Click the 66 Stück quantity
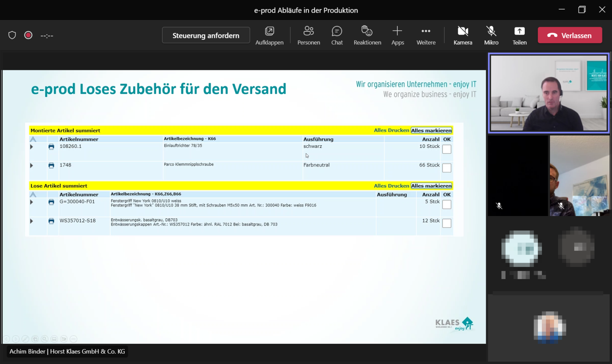This screenshot has width=612, height=364. pos(429,165)
